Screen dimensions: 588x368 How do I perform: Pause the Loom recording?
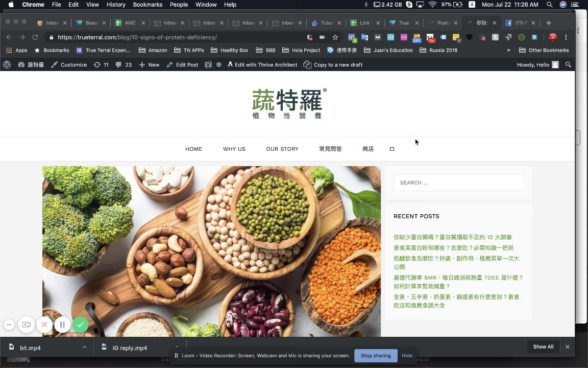click(62, 325)
